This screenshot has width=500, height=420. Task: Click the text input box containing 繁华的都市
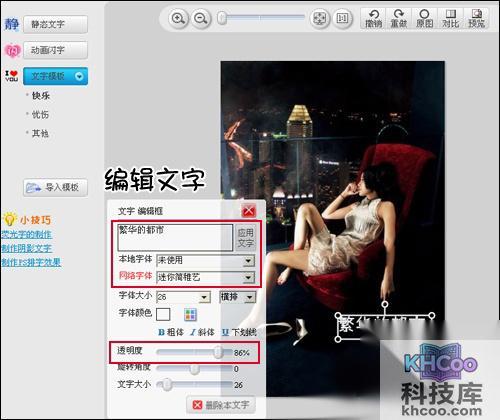(x=175, y=237)
